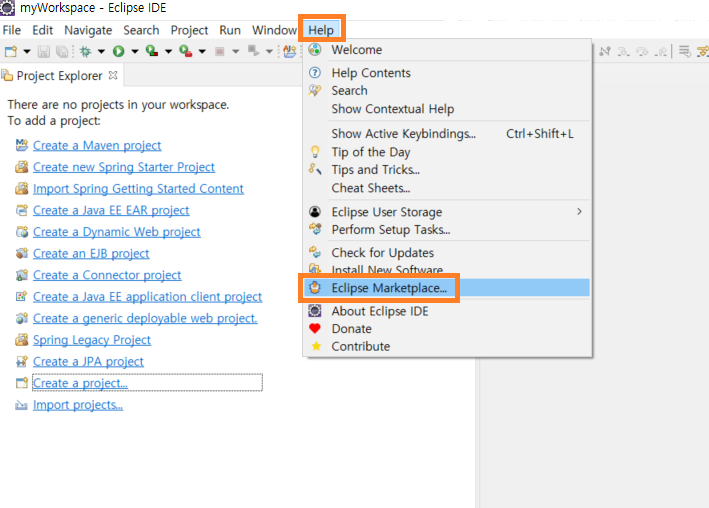Image resolution: width=709 pixels, height=508 pixels.
Task: Click Create a Connector project link
Action: click(107, 275)
